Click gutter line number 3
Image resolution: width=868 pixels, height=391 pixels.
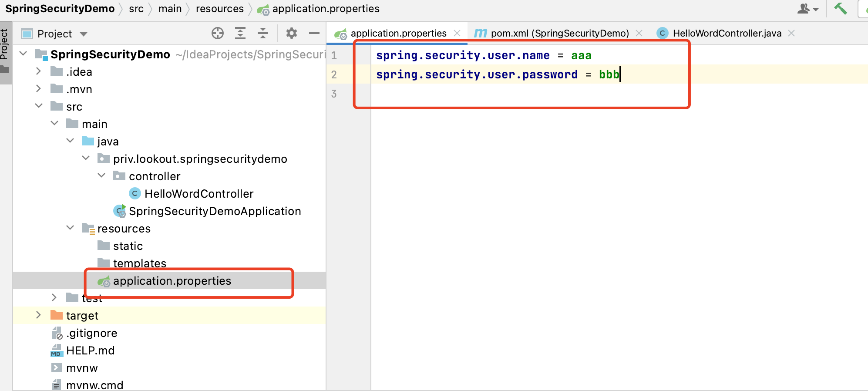334,94
